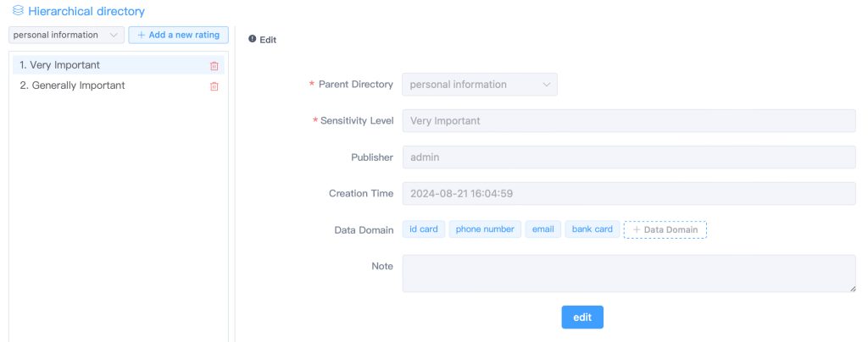Screen dimensions: 868x342
Task: Click the Creation Time field
Action: pyautogui.click(x=629, y=193)
